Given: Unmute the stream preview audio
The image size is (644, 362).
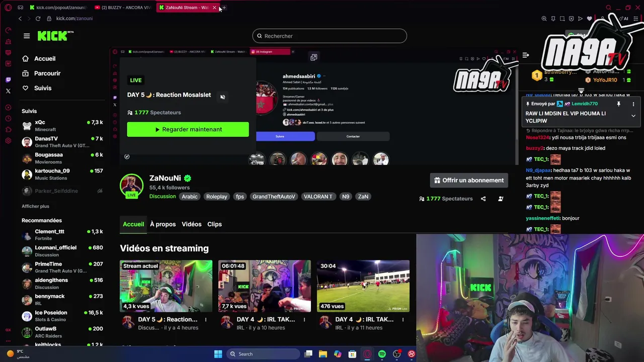Looking at the screenshot, I should (x=222, y=97).
